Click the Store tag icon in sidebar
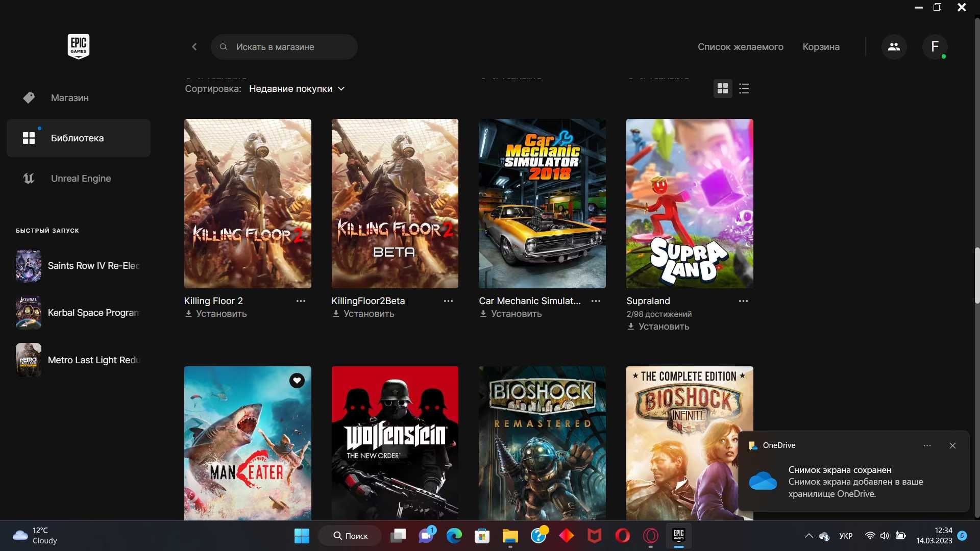The image size is (980, 551). point(29,97)
